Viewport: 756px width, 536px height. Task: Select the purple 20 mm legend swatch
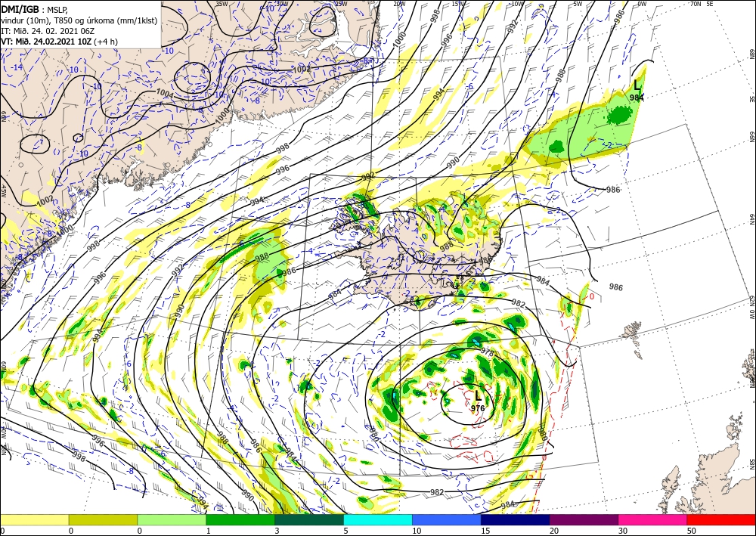(x=584, y=520)
